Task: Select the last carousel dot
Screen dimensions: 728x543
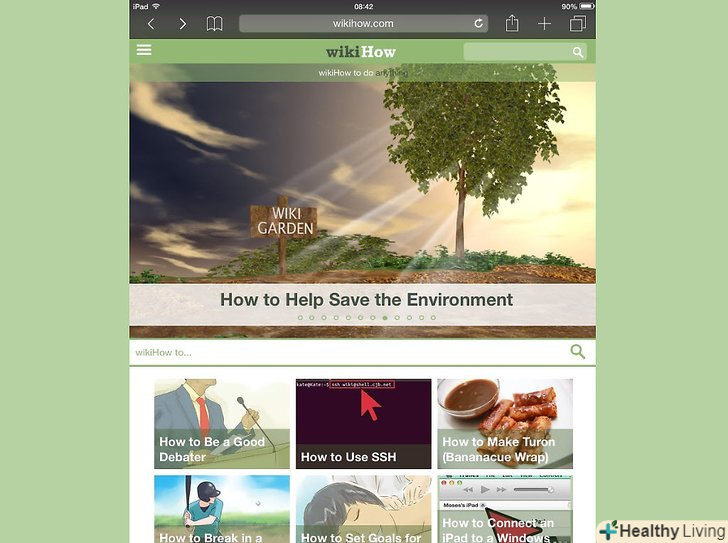Action: tap(433, 318)
